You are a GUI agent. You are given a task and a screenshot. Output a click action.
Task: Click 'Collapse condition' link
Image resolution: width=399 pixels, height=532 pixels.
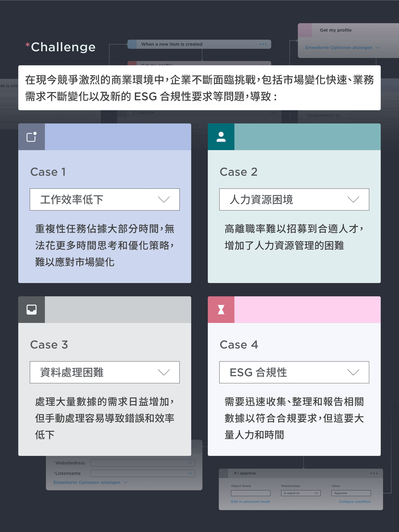point(355,501)
